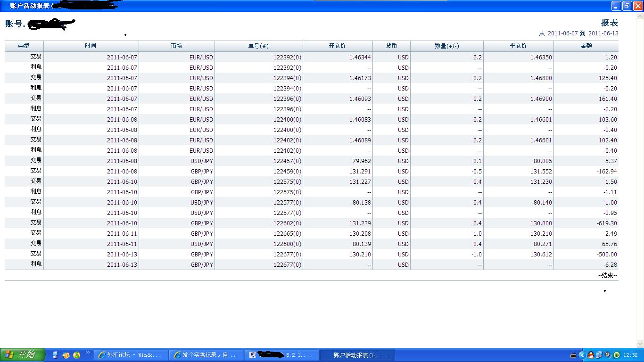Click the keyboard language bar icon

(x=573, y=355)
